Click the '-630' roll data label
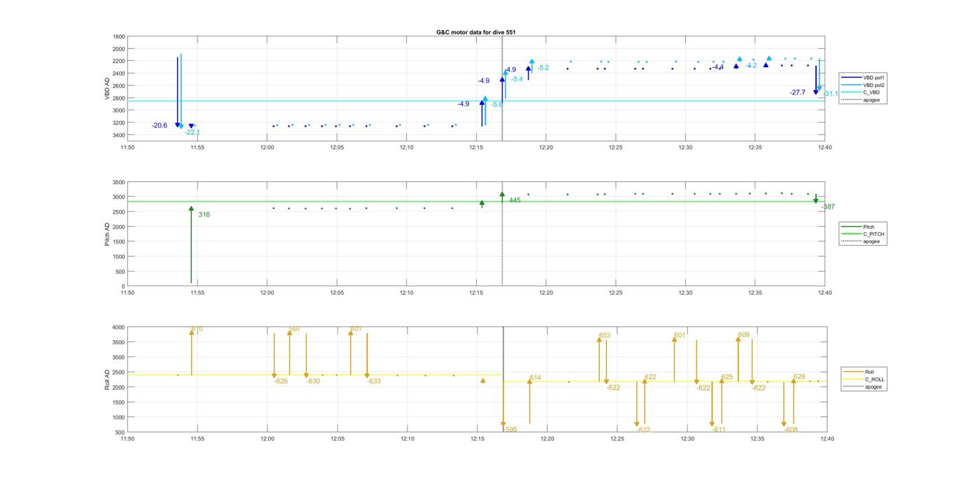Image resolution: width=980 pixels, height=485 pixels. pos(313,381)
